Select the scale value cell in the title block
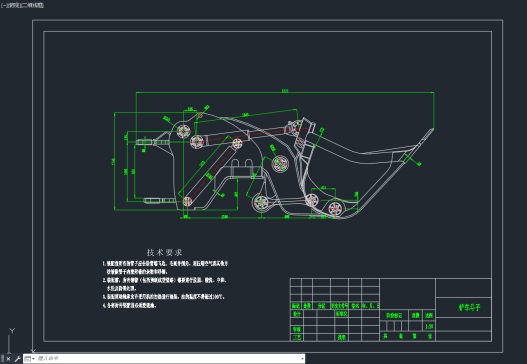 point(429,326)
